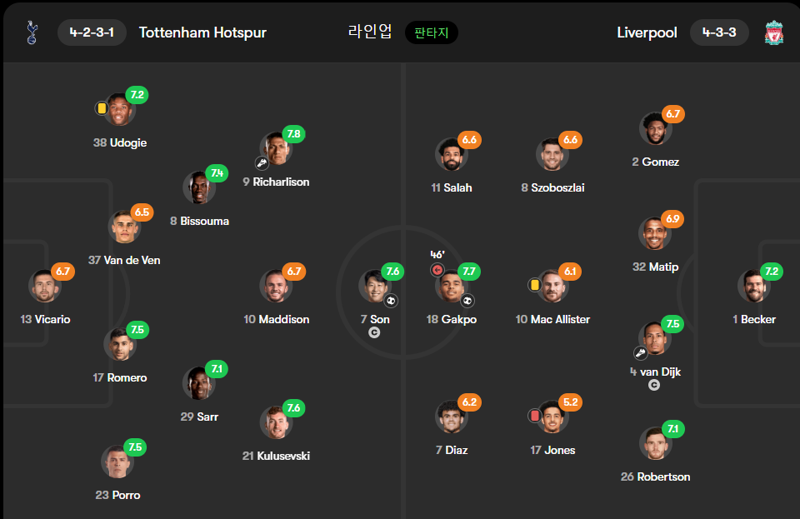
Task: Click Jones's red card icon
Action: (x=534, y=416)
